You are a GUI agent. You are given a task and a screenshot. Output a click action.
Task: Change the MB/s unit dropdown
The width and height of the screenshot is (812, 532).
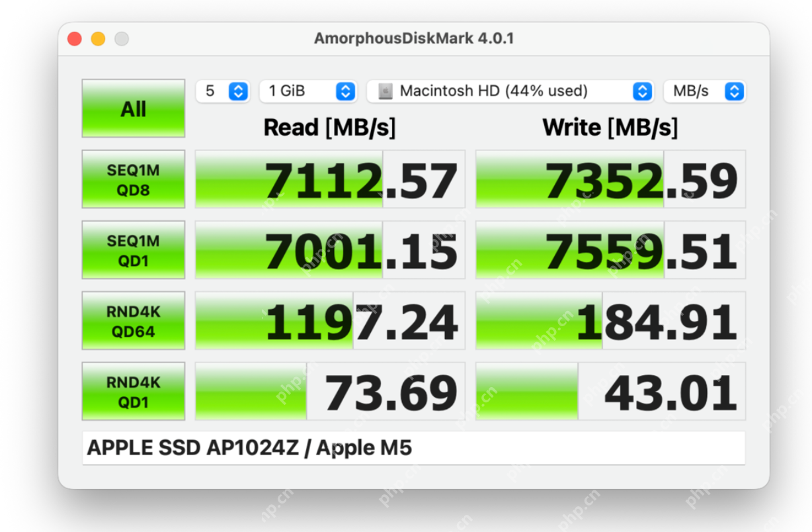(704, 91)
